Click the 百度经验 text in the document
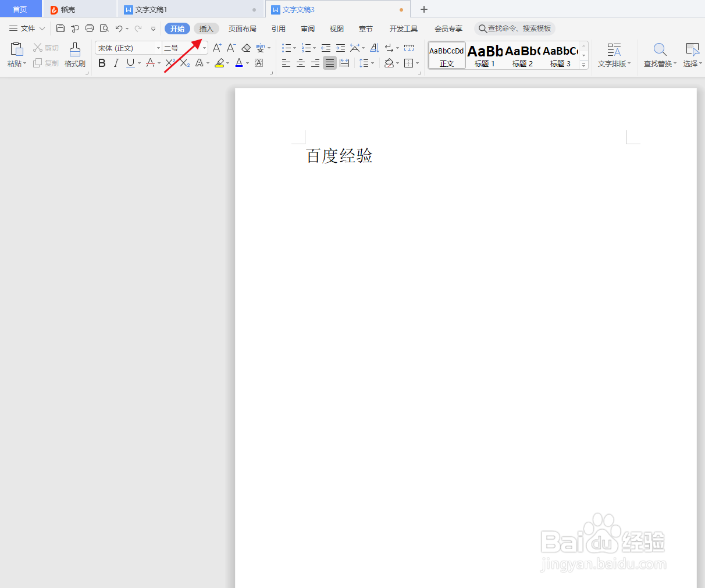Viewport: 705px width, 588px height. tap(339, 156)
